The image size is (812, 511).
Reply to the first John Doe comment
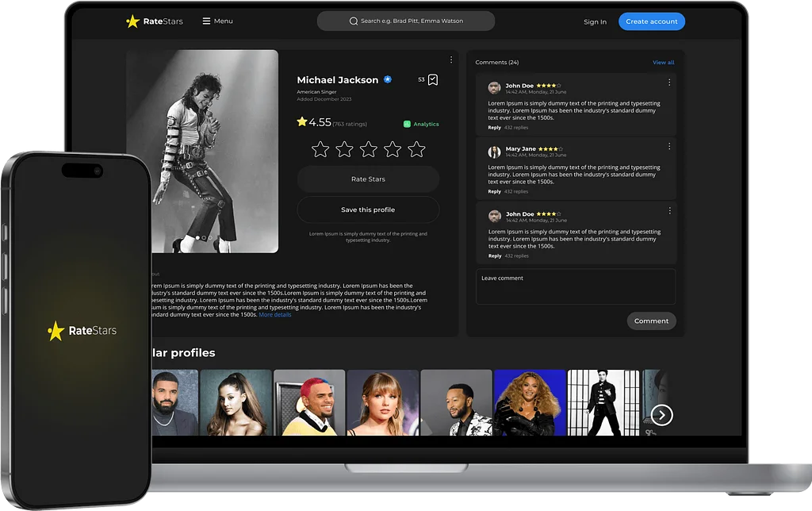coord(494,128)
